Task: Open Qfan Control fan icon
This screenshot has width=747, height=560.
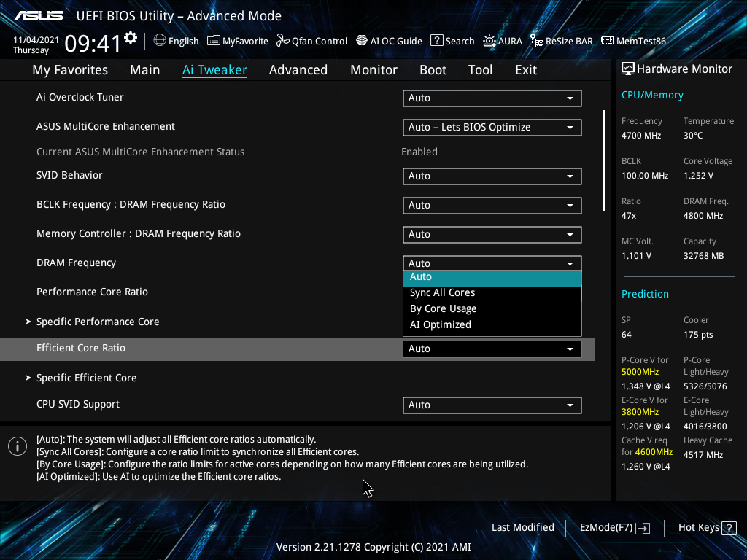Action: tap(283, 41)
